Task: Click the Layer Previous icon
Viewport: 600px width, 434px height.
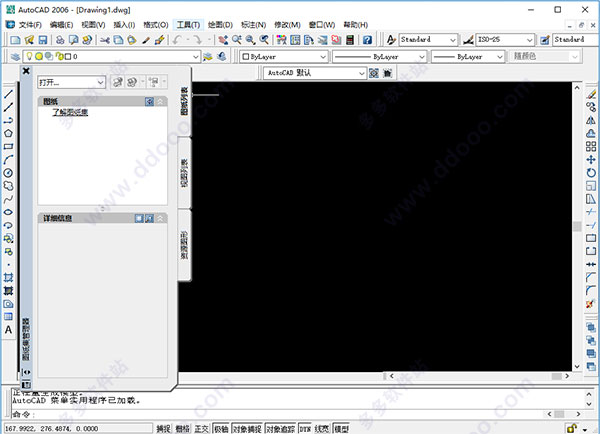Action: 222,57
